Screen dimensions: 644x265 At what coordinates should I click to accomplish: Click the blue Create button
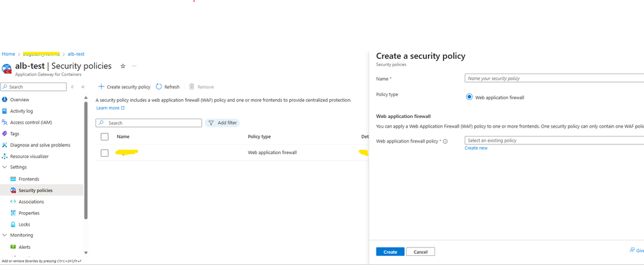click(390, 252)
